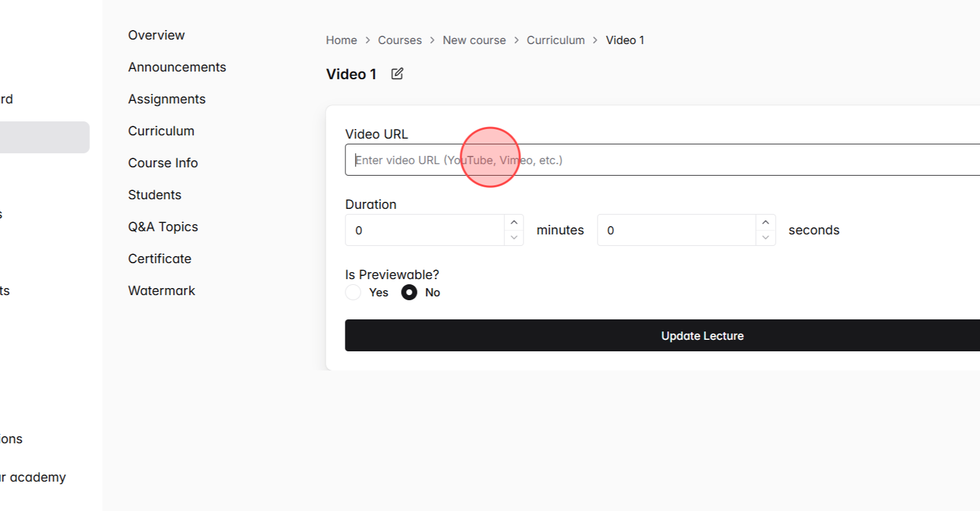Open the Q&A Topics section
Viewport: 980px width, 511px height.
pos(163,226)
